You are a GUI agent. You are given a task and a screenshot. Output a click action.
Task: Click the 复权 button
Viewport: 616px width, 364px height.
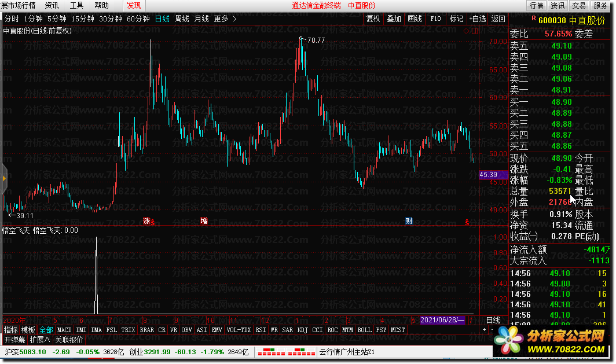(373, 19)
